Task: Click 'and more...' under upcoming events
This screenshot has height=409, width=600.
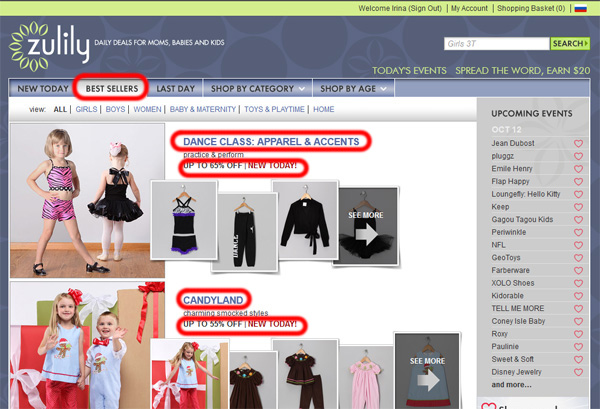Action: [x=511, y=385]
